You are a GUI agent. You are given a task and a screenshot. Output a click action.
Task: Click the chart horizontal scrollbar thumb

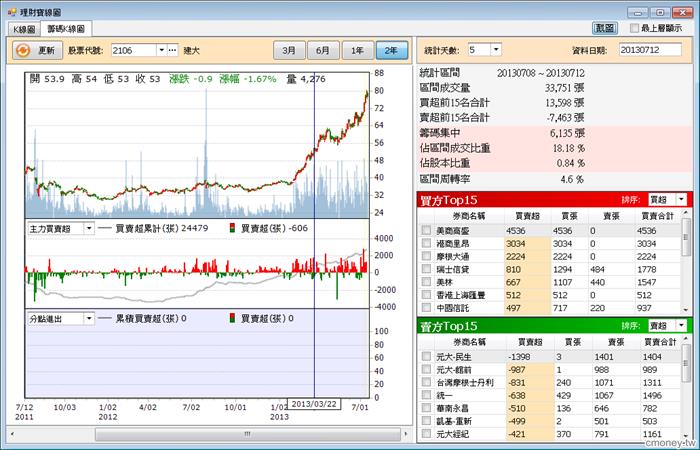248,433
